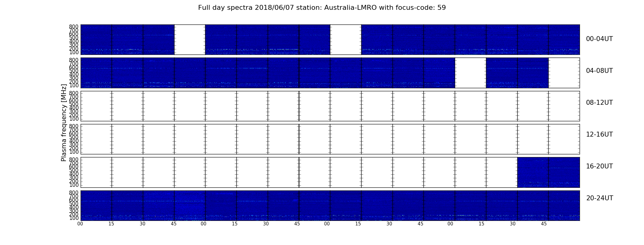Screen dimensions: 644x245
Task: Click the "100" tick of the 08-12UT panel
Action: click(x=74, y=119)
